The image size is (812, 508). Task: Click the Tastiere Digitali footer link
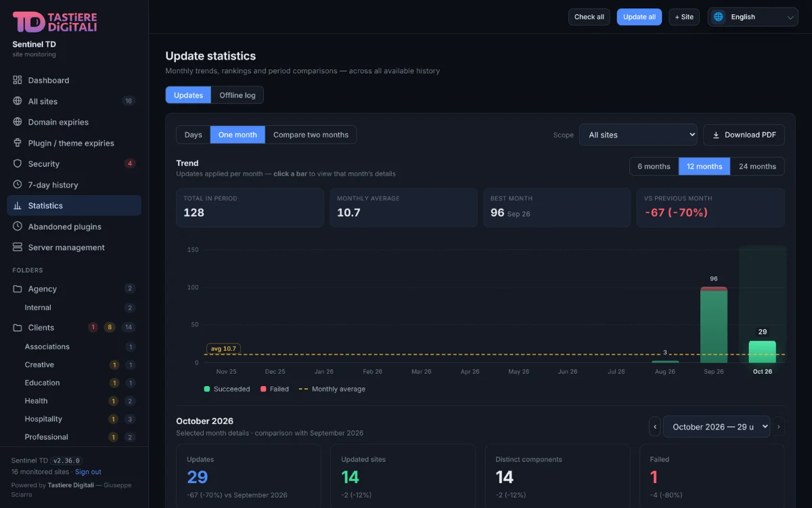point(71,485)
